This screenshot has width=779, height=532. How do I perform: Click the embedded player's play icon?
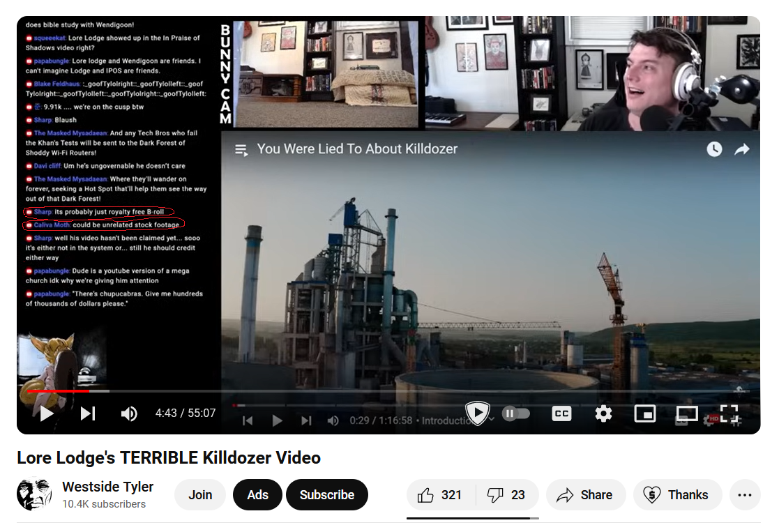(x=278, y=420)
